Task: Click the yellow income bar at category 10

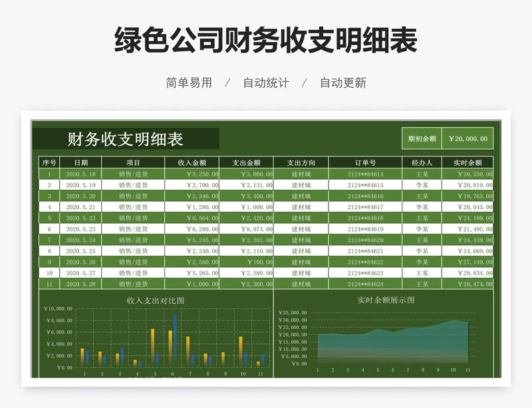Action: (241, 351)
